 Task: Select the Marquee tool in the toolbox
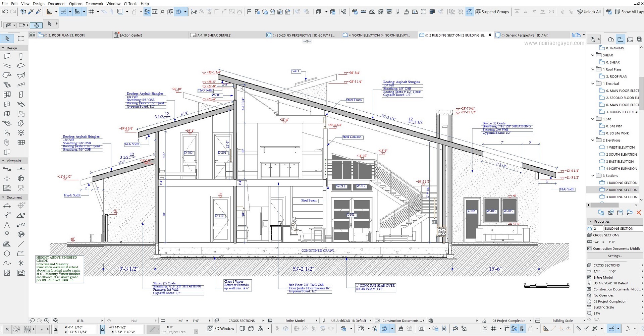click(x=21, y=39)
